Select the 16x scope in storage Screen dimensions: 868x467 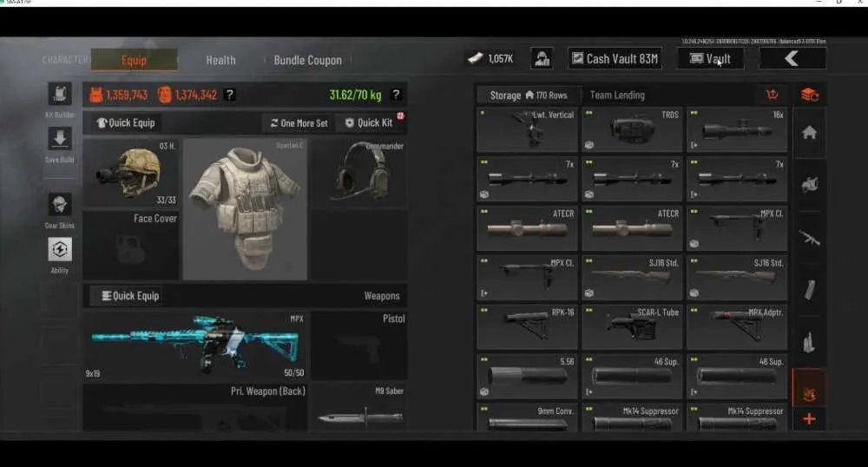[736, 130]
